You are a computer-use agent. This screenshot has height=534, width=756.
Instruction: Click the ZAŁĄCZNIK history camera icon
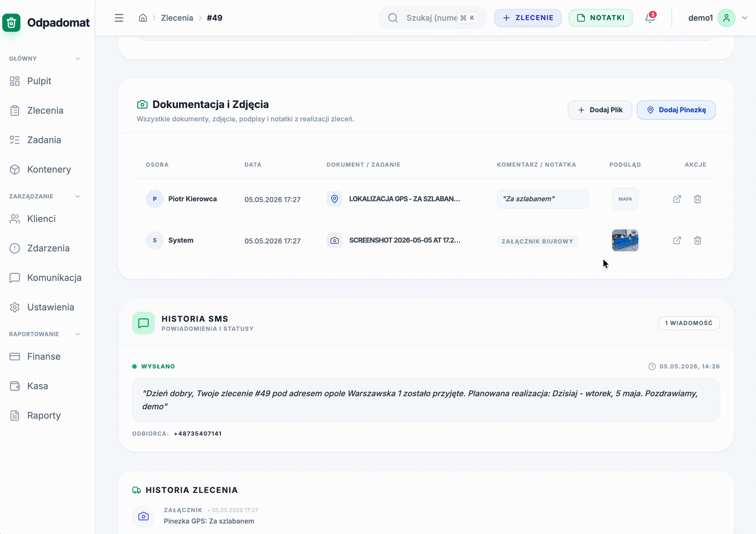pyautogui.click(x=143, y=516)
